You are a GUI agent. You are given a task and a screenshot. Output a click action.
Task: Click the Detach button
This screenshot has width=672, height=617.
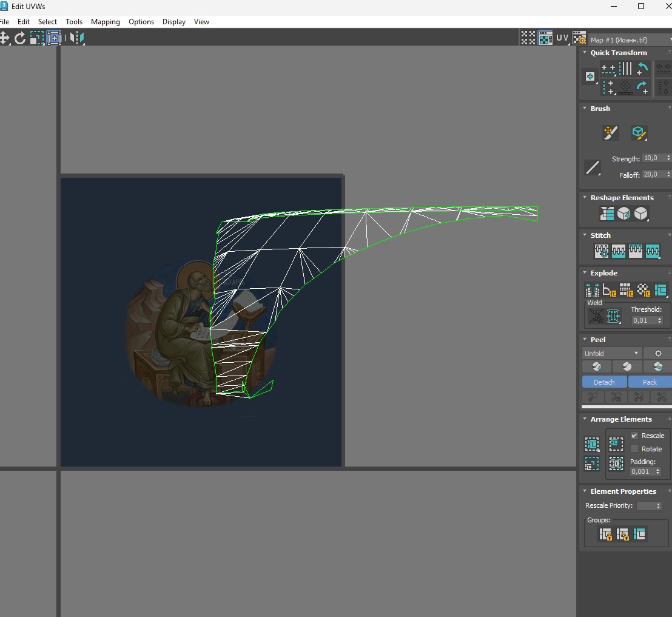604,382
